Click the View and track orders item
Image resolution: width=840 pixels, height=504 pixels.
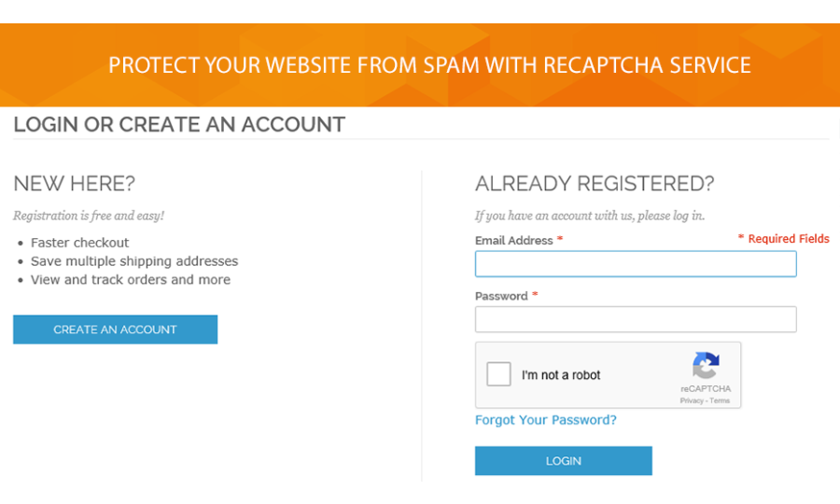[x=130, y=280]
